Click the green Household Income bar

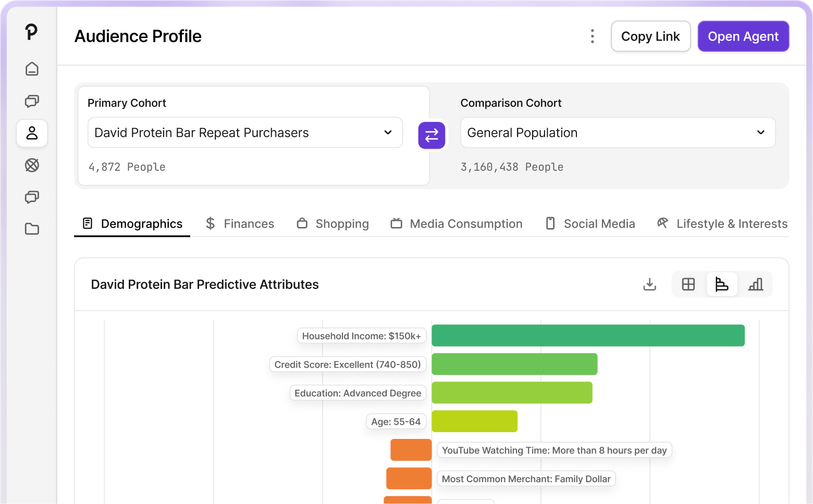pyautogui.click(x=588, y=336)
